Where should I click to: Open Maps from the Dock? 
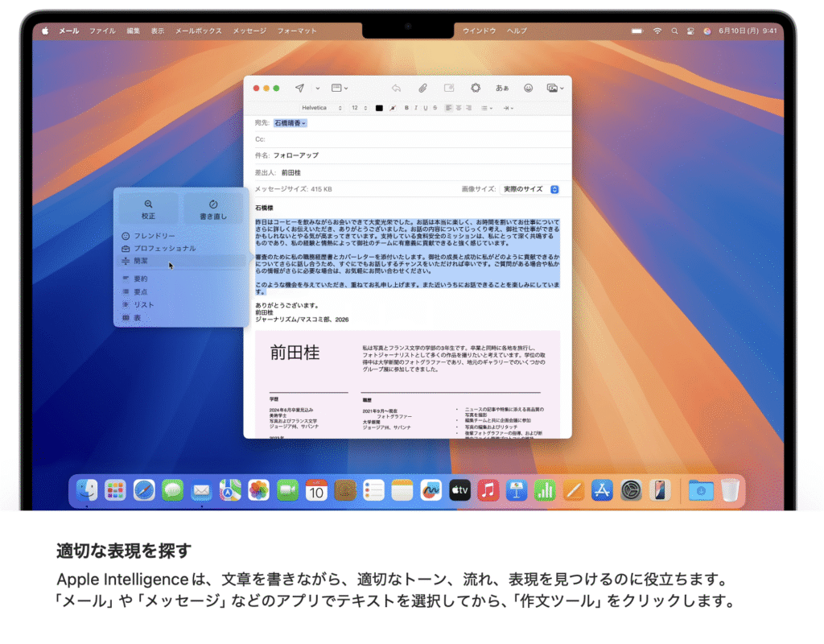[229, 490]
